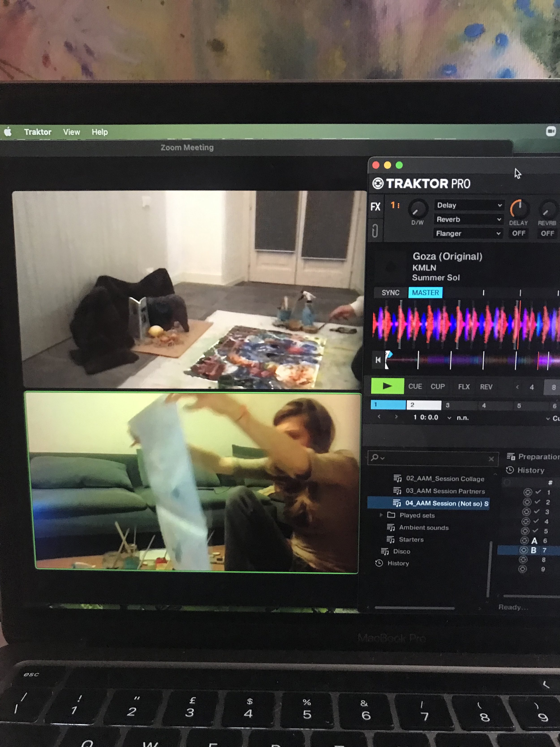Select 04_AAM Session (Not so) playlist
The height and width of the screenshot is (747, 560).
(x=428, y=503)
